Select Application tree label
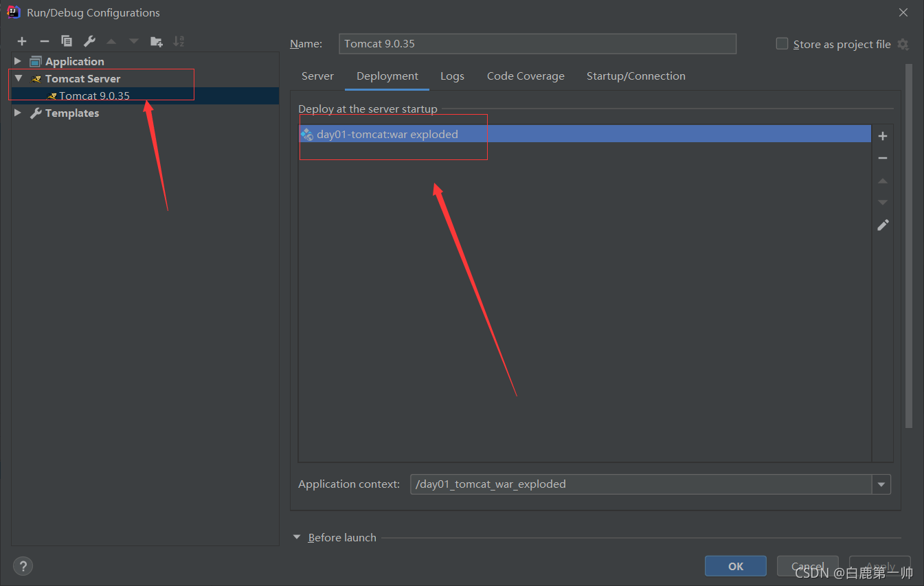The image size is (924, 586). (x=75, y=61)
